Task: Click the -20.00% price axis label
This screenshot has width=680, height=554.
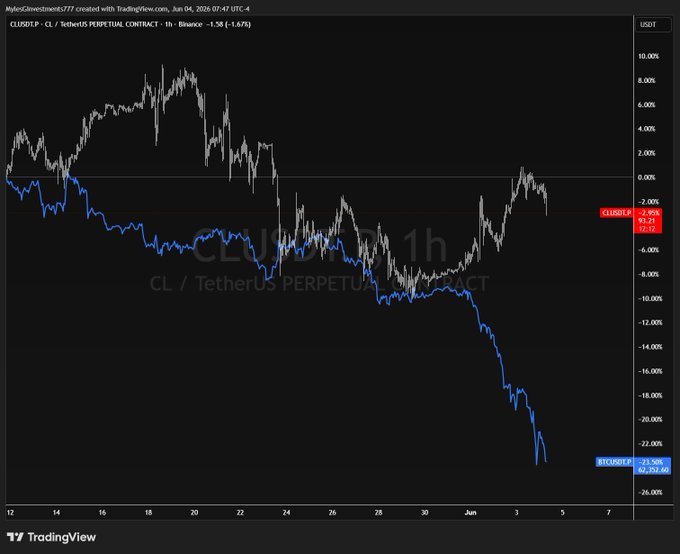Action: [x=650, y=420]
